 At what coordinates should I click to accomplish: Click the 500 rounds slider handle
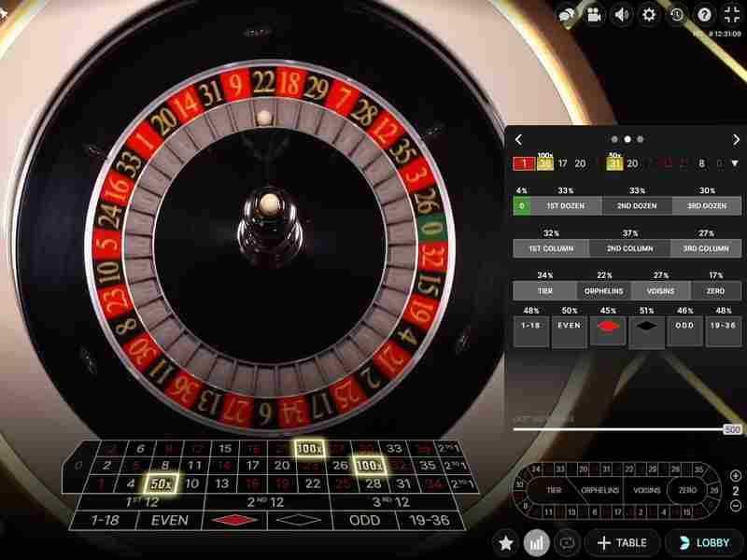pos(732,429)
